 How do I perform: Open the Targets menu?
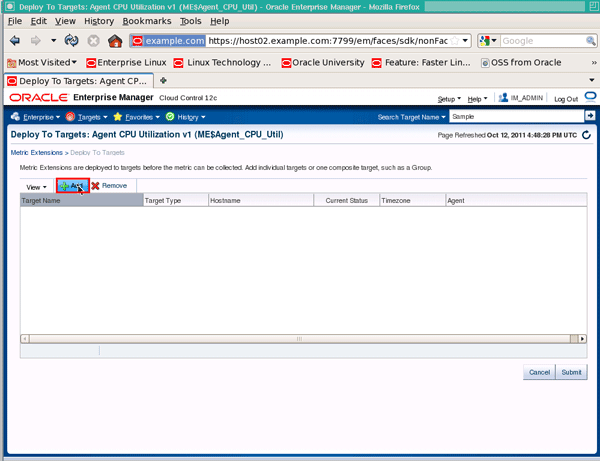(x=86, y=117)
